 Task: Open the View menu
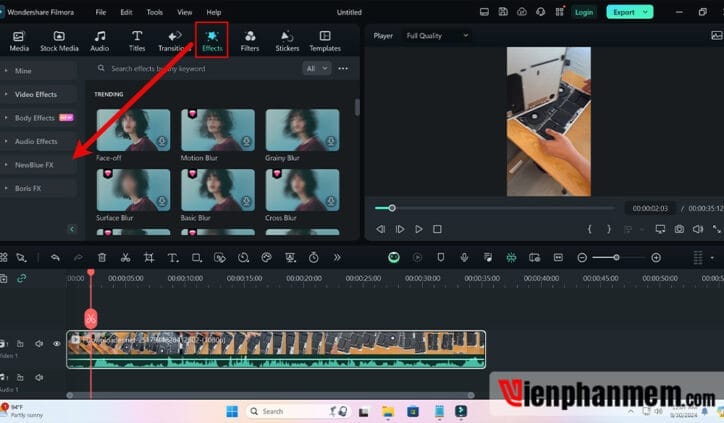point(184,12)
